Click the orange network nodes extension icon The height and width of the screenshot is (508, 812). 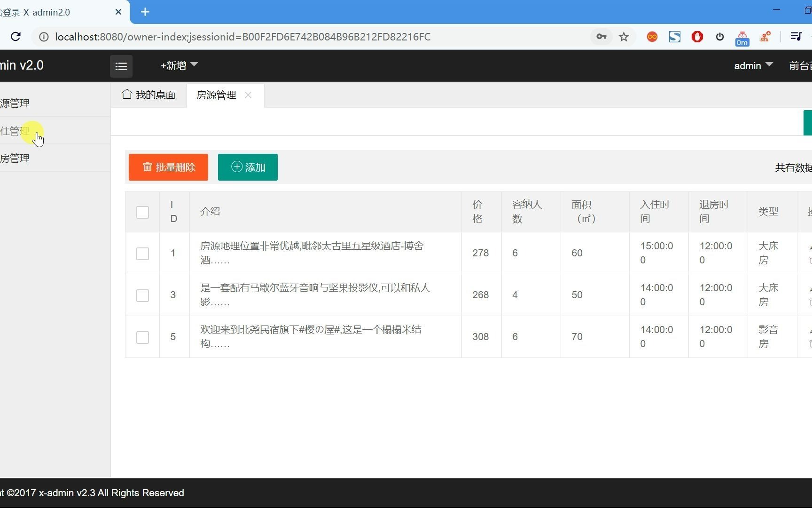(x=765, y=37)
